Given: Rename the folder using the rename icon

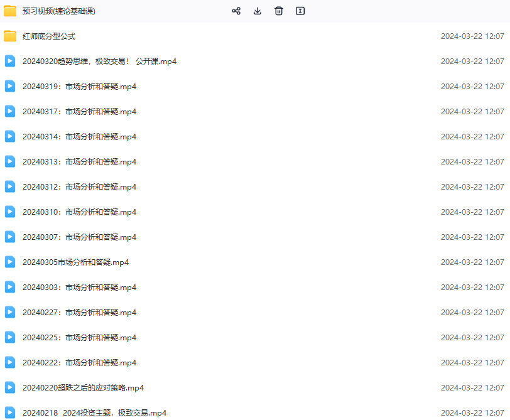Looking at the screenshot, I should point(300,11).
